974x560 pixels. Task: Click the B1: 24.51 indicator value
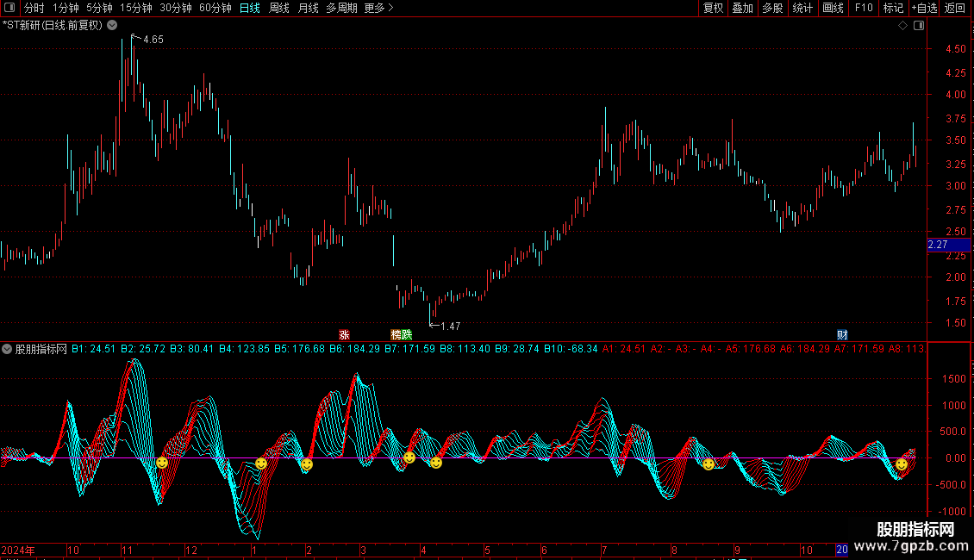click(93, 349)
